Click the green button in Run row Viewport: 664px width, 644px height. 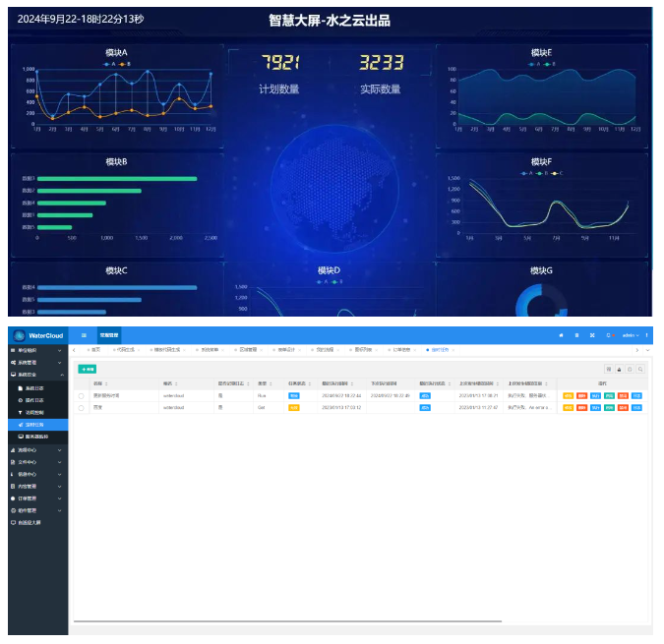click(609, 395)
